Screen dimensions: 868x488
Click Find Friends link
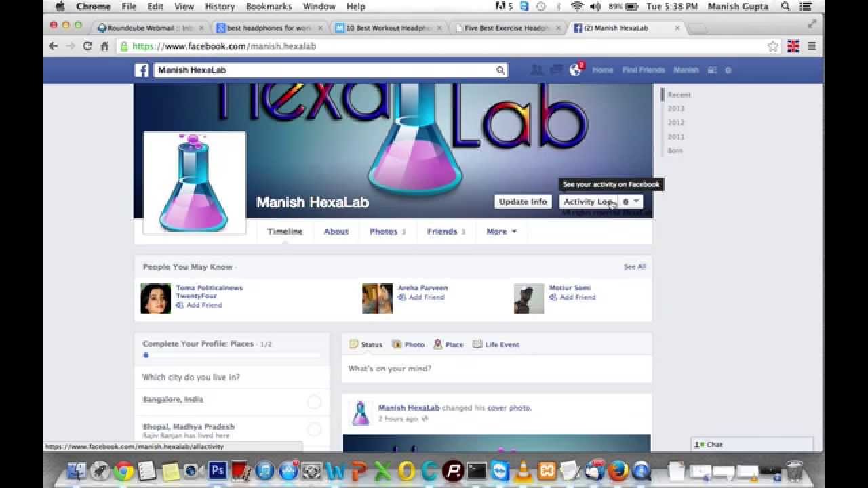point(643,70)
